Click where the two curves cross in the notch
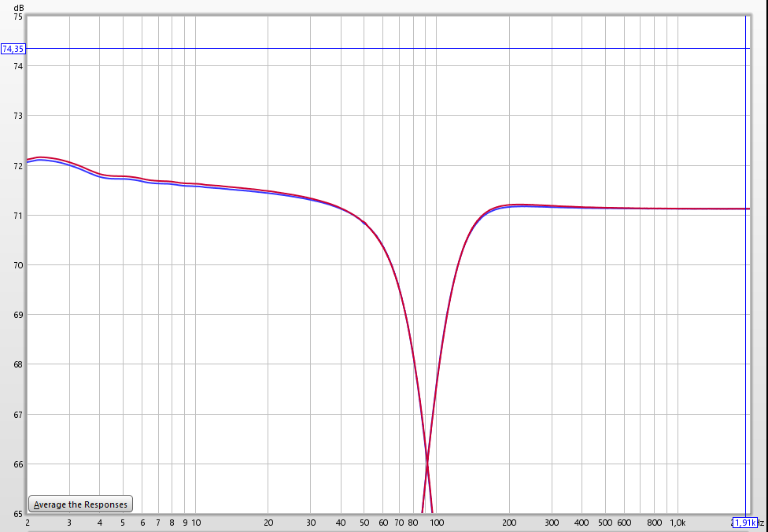This screenshot has width=768, height=532. click(x=427, y=463)
